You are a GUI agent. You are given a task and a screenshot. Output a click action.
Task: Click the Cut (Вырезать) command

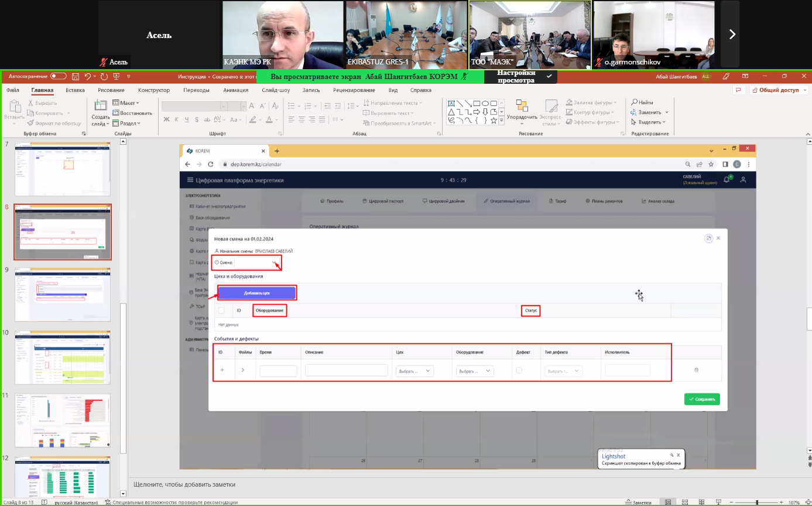click(x=42, y=102)
